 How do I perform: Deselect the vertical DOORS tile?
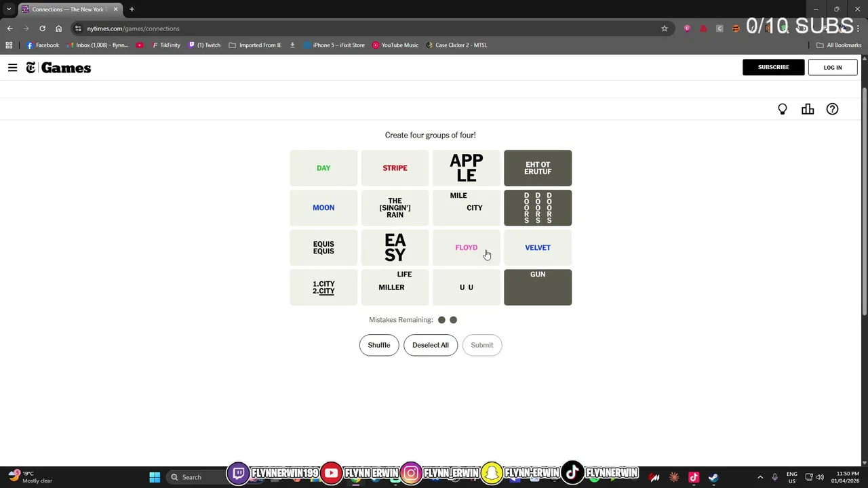point(538,207)
